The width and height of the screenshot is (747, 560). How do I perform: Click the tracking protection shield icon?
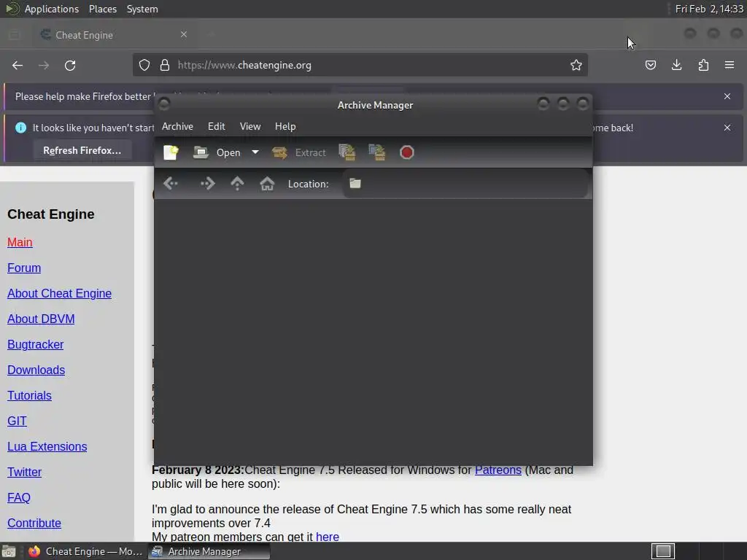click(144, 65)
